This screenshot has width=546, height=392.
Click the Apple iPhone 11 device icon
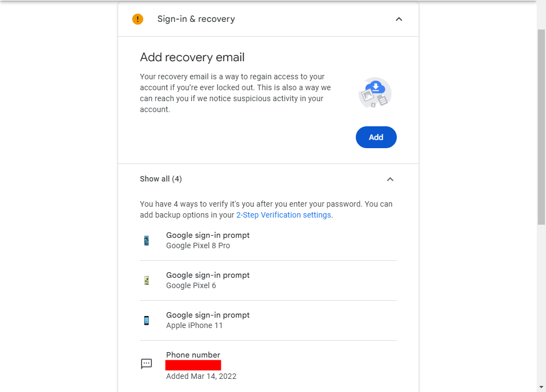tap(146, 320)
